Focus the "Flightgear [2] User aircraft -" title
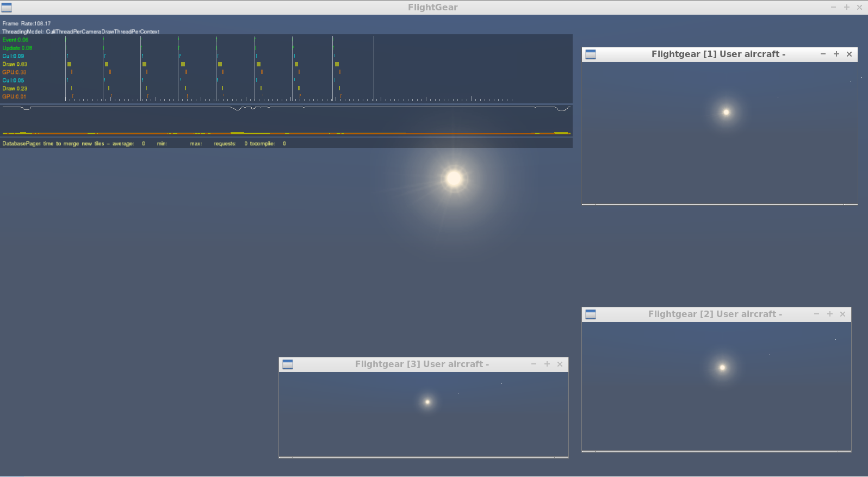The height and width of the screenshot is (477, 868). pos(715,314)
